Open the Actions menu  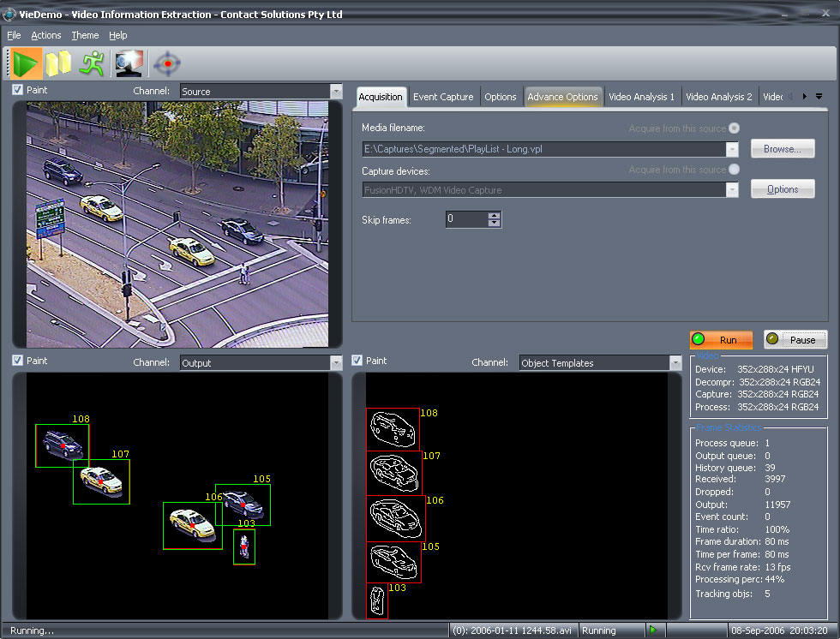(46, 35)
